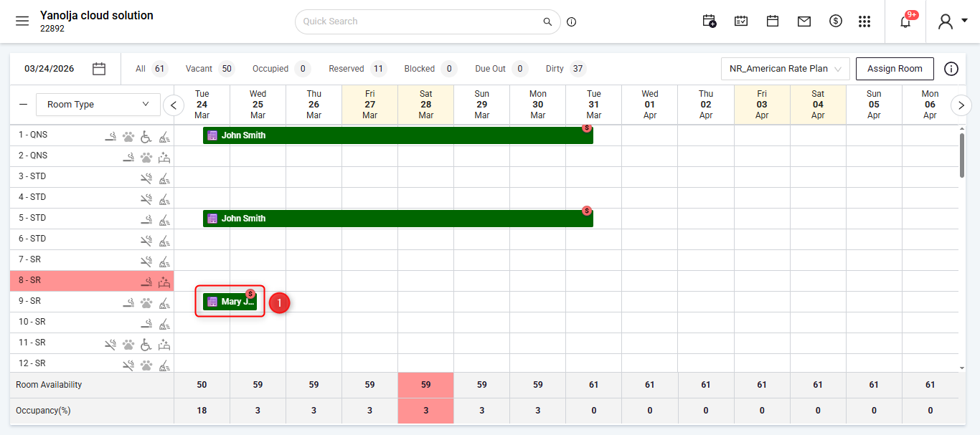
Task: Open Mary J reservation block in room 9
Action: [x=230, y=302]
